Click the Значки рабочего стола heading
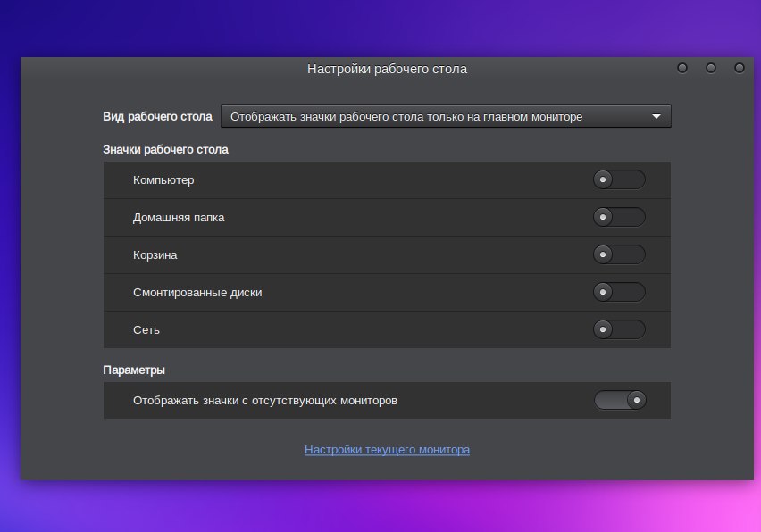 coord(165,149)
